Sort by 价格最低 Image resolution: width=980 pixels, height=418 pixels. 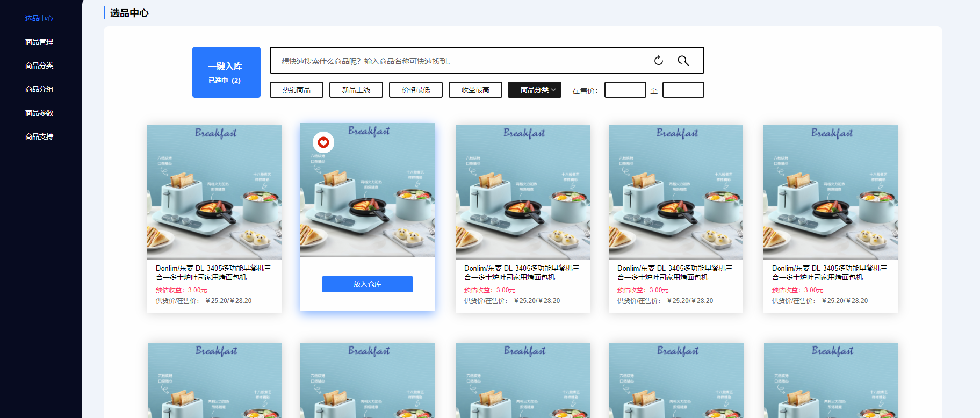pyautogui.click(x=416, y=90)
